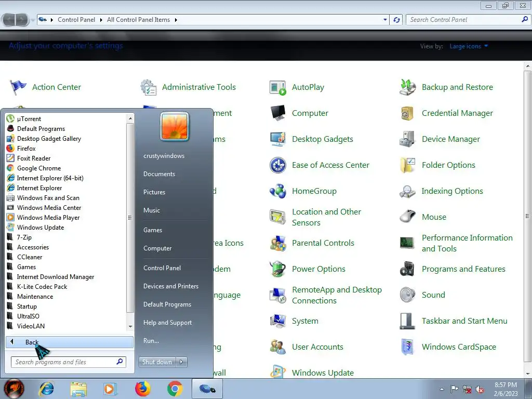Open crustywindows user folder in Start menu

pyautogui.click(x=164, y=156)
